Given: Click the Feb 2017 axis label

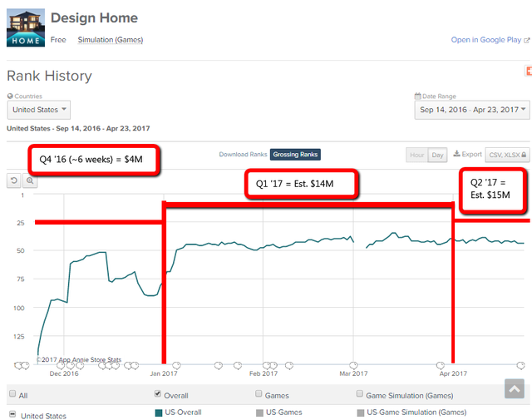Looking at the screenshot, I should pyautogui.click(x=264, y=373).
